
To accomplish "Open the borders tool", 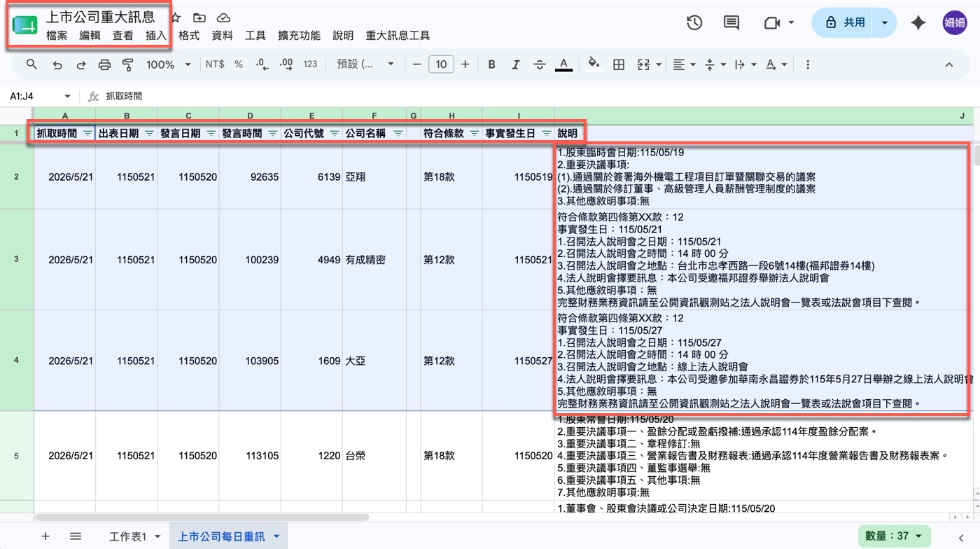I will click(619, 64).
